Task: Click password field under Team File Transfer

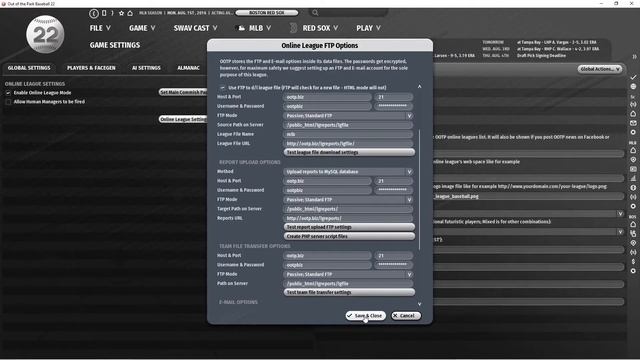Action: pyautogui.click(x=393, y=265)
